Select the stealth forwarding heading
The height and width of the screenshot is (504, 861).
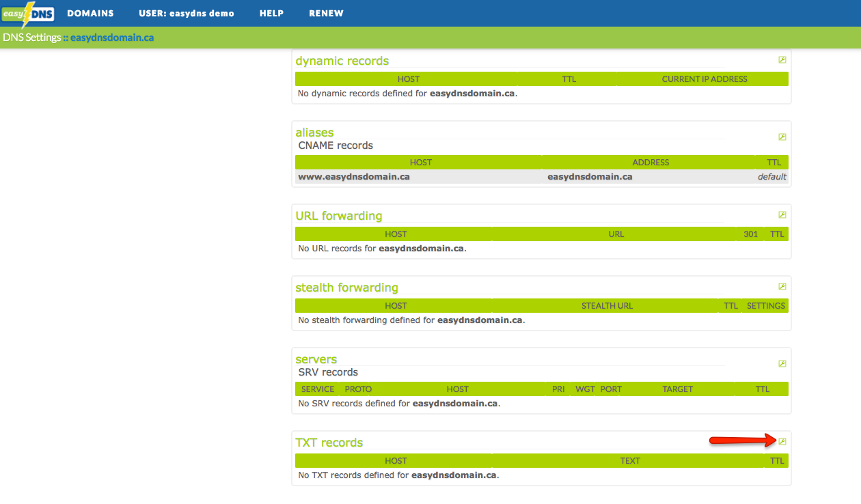(x=346, y=288)
